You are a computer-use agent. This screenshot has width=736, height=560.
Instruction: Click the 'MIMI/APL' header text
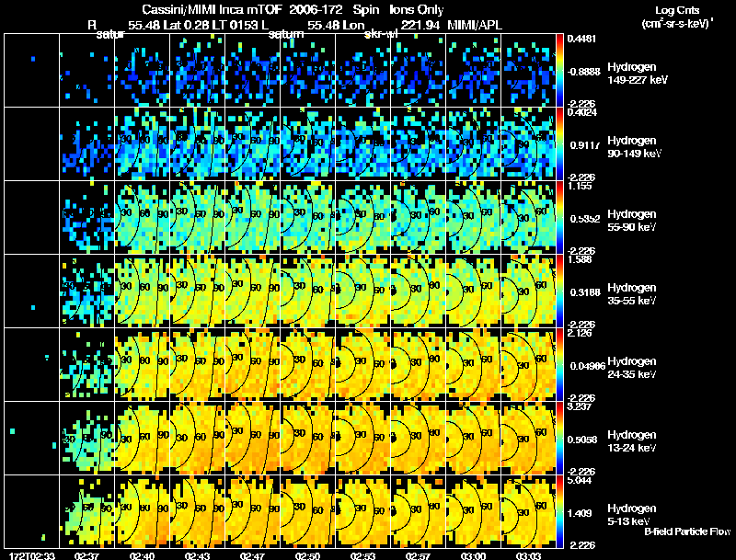click(474, 26)
